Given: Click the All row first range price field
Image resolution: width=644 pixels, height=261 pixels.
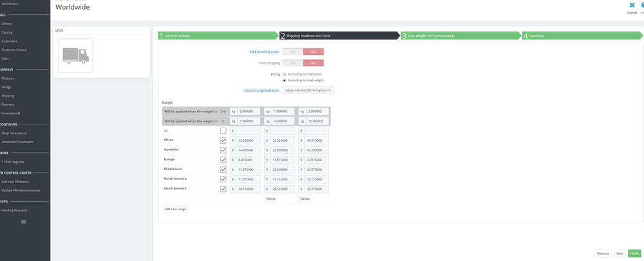Looking at the screenshot, I should pyautogui.click(x=248, y=131).
